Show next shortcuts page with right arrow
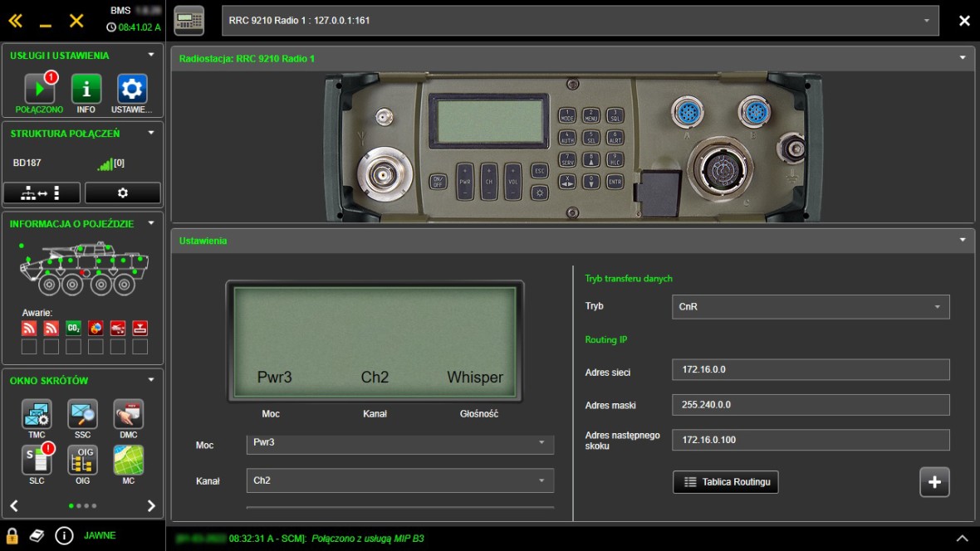Viewport: 980px width, 551px height. tap(150, 505)
